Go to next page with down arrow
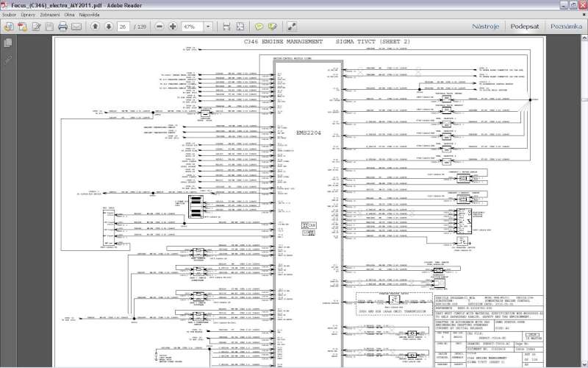588x368 pixels. (108, 26)
